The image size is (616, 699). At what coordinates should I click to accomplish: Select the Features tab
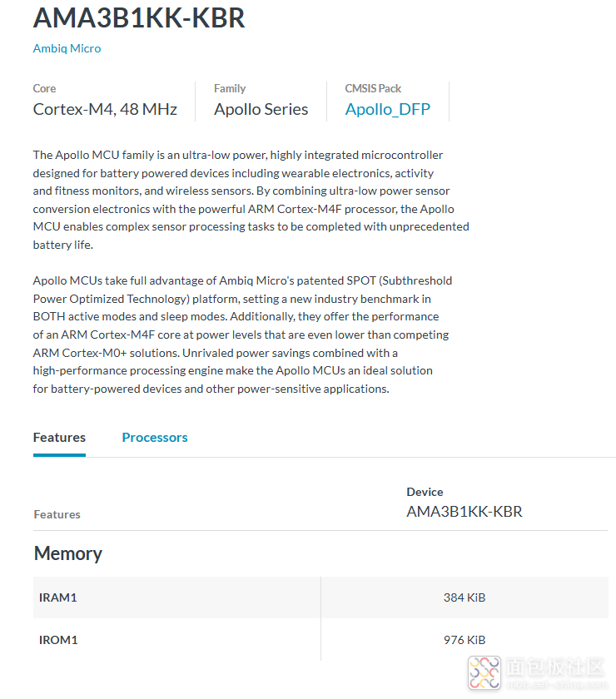[x=59, y=438]
